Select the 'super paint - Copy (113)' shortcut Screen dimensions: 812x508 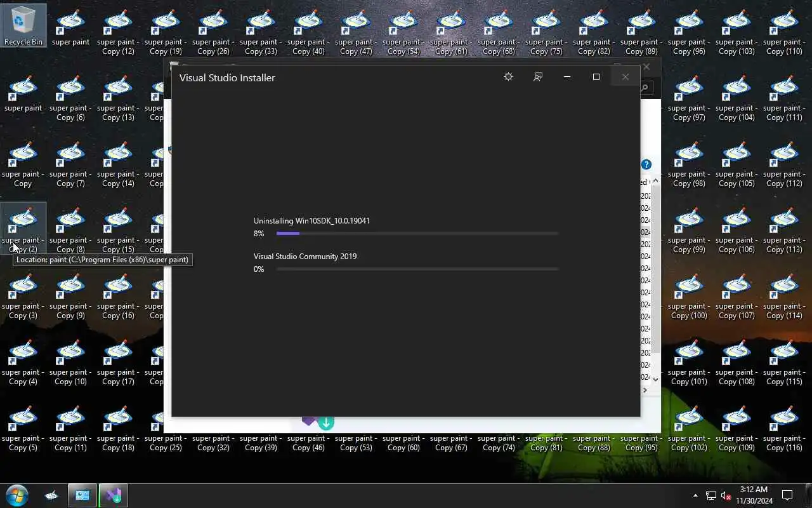tap(784, 230)
